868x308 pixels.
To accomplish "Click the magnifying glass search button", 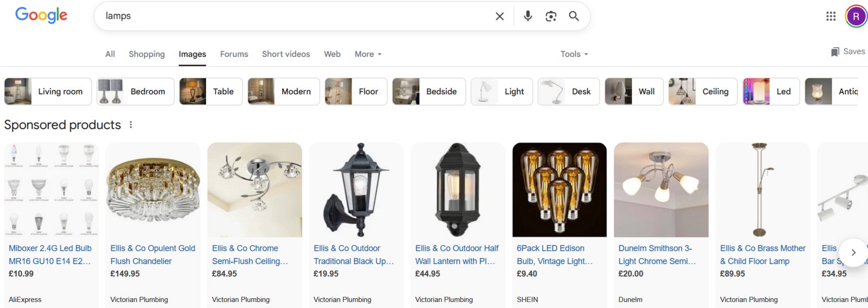I will (573, 16).
